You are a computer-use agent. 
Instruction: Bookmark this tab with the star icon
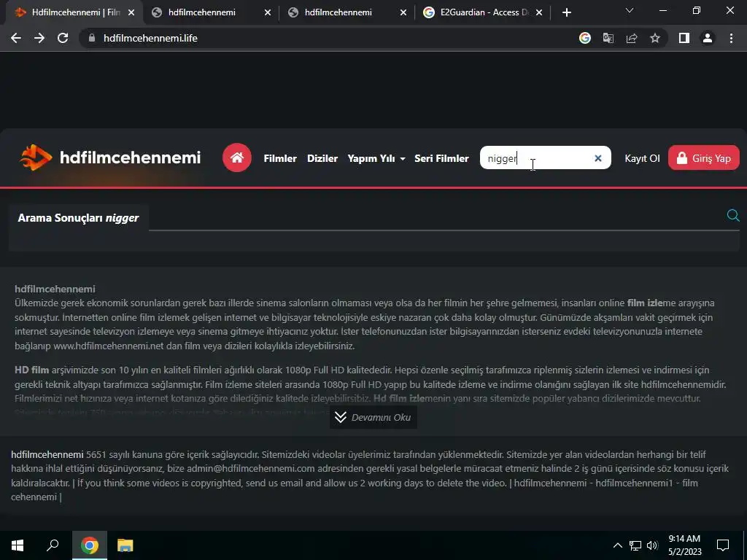click(x=655, y=38)
